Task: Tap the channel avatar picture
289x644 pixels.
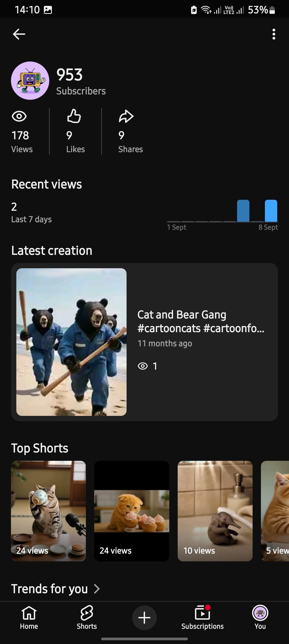Action: (x=30, y=80)
